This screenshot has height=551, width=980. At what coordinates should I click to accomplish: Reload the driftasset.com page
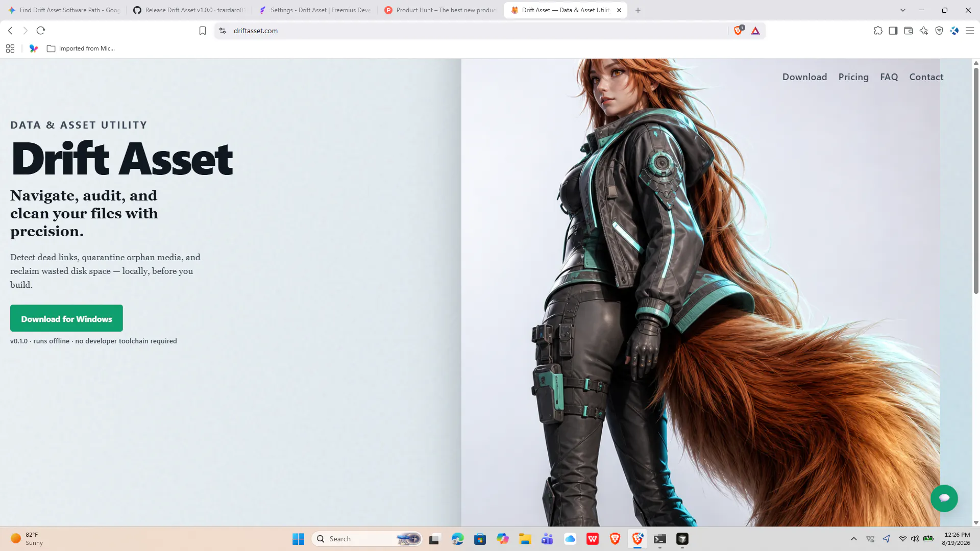[41, 31]
